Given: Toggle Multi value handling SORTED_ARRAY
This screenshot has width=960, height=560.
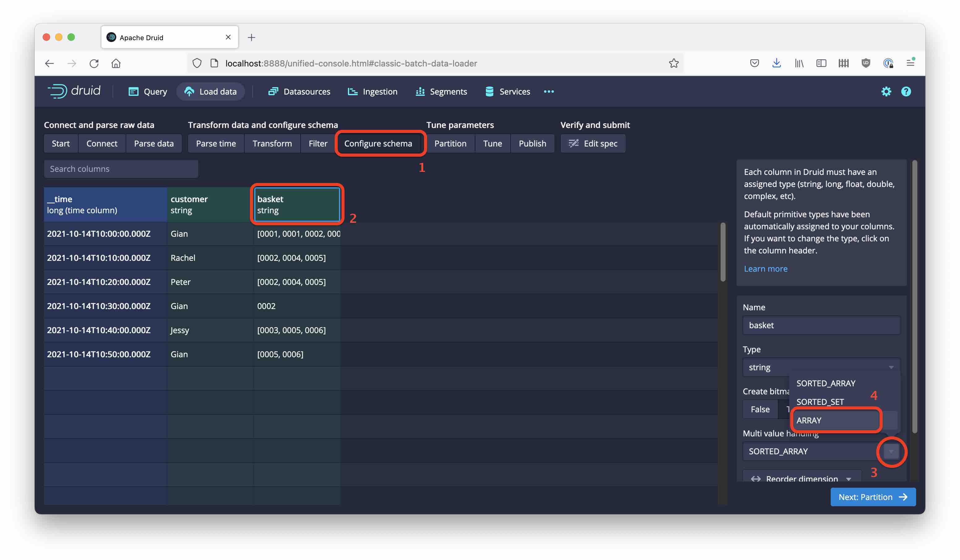Looking at the screenshot, I should tap(892, 451).
